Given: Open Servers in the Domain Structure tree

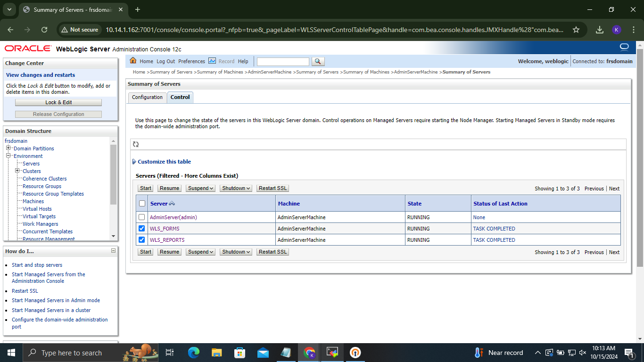Looking at the screenshot, I should (31, 164).
